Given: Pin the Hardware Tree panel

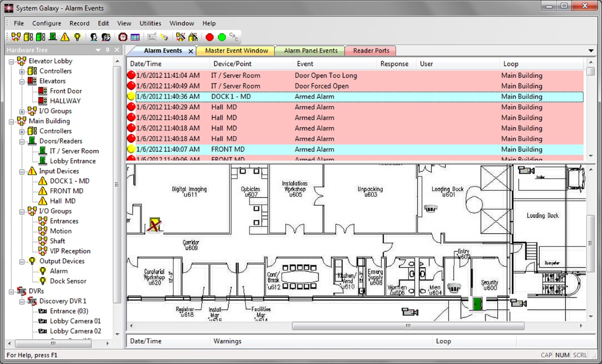Looking at the screenshot, I should pos(107,50).
